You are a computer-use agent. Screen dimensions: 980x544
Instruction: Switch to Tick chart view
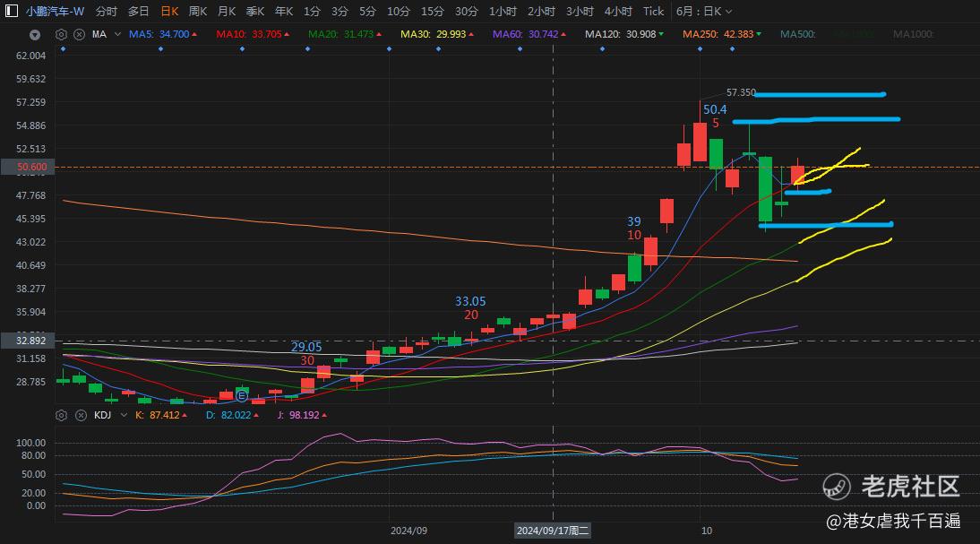(654, 12)
